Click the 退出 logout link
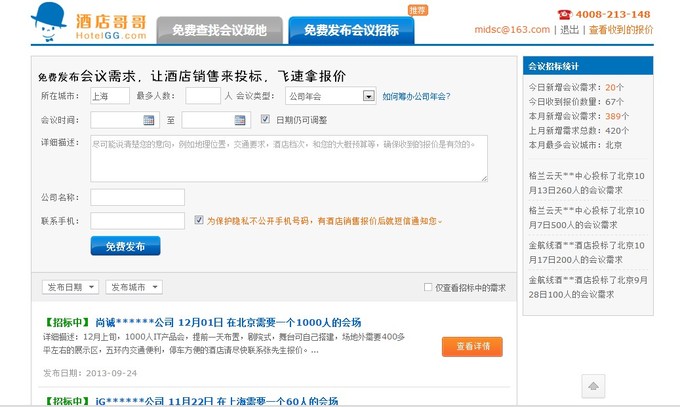Image resolution: width=680 pixels, height=407 pixels. [569, 30]
